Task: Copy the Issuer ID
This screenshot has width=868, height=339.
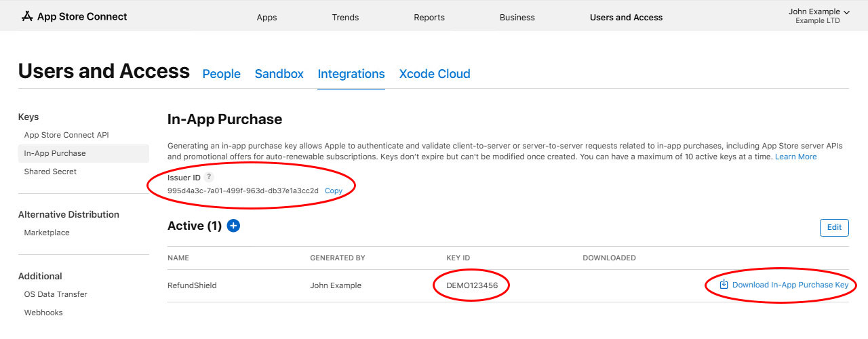Action: 334,191
